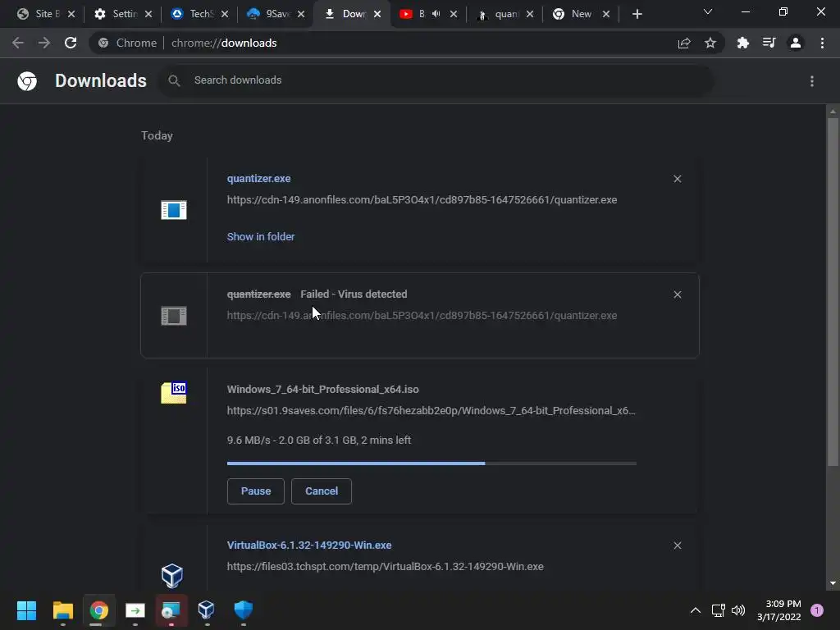Screen dimensions: 840x630
Task: Close the 9Saves tab
Action: click(x=301, y=14)
